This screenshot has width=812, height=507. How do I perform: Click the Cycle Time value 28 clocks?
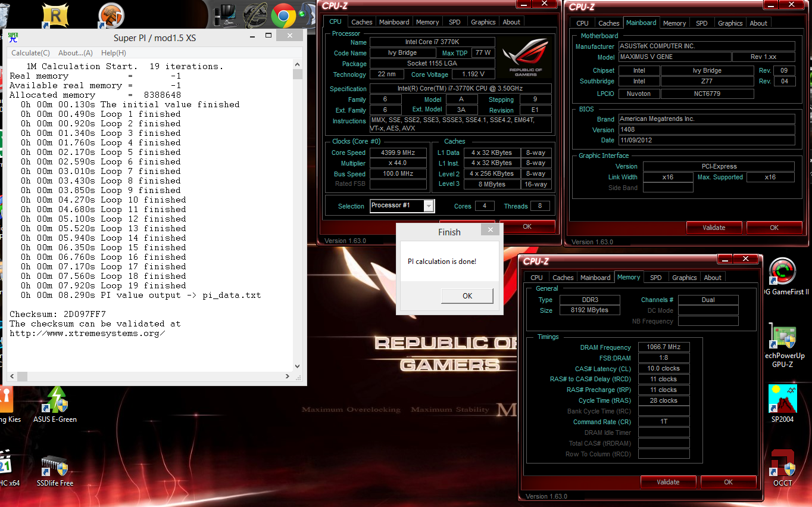(x=664, y=400)
